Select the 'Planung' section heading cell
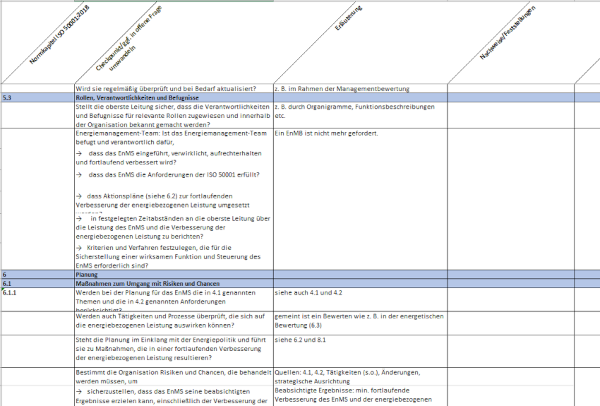The width and height of the screenshot is (600, 406). (x=172, y=273)
